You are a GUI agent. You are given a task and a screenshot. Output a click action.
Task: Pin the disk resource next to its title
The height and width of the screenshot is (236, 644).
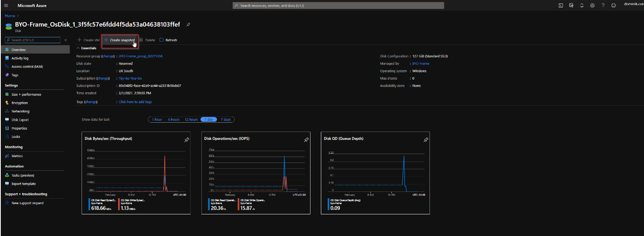[x=188, y=24]
